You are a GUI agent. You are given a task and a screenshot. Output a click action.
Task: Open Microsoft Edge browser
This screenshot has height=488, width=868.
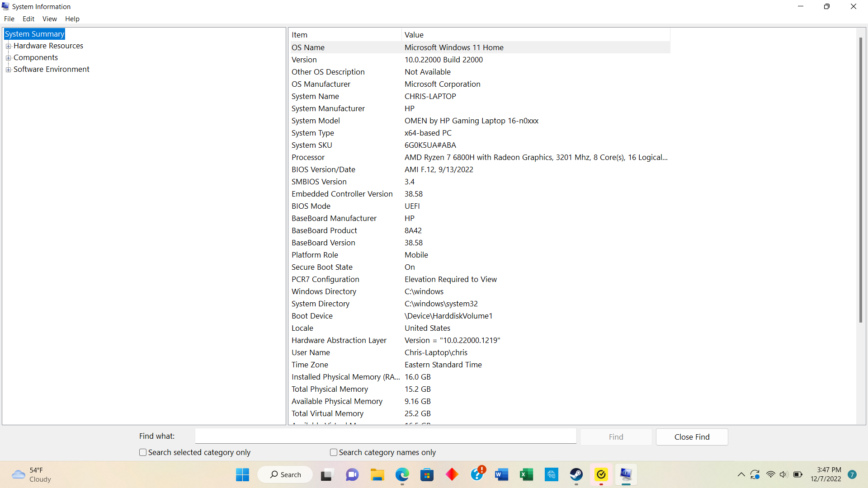click(403, 474)
